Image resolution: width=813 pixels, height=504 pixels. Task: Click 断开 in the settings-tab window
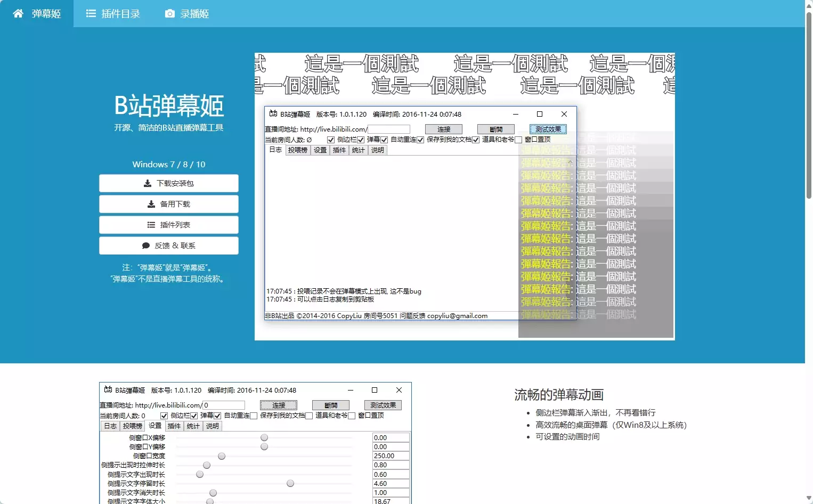coord(331,405)
